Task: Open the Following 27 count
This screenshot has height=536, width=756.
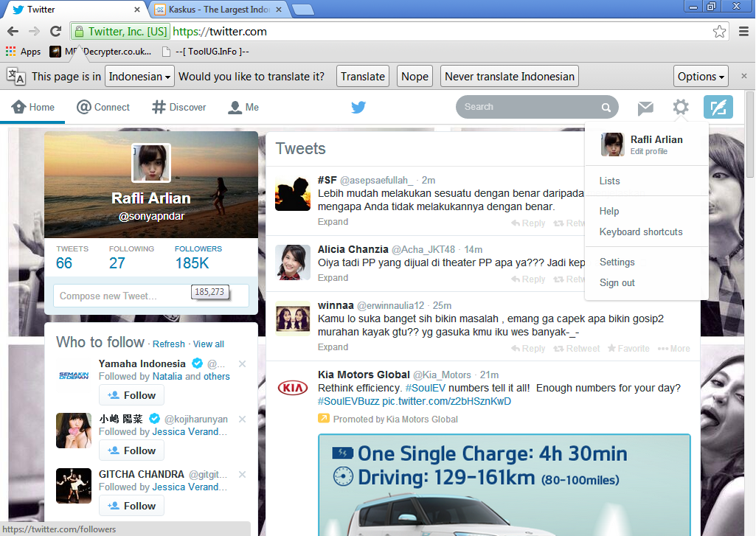Action: (131, 258)
